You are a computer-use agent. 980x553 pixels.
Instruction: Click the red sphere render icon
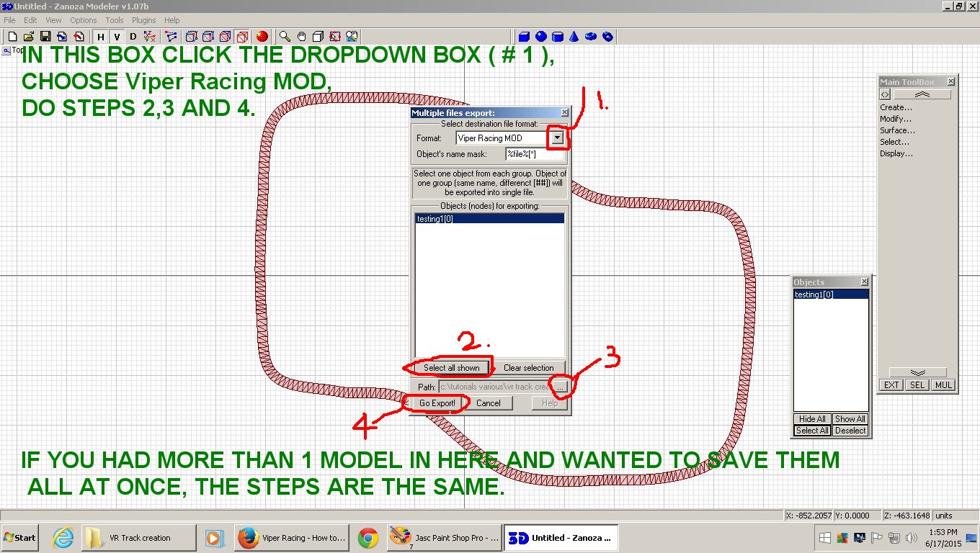(x=262, y=36)
